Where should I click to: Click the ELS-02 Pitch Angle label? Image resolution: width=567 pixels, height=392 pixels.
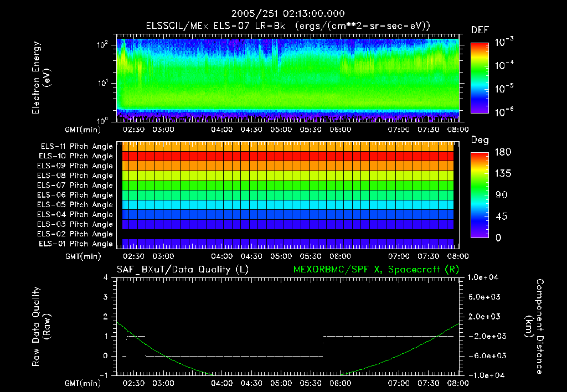[75, 234]
